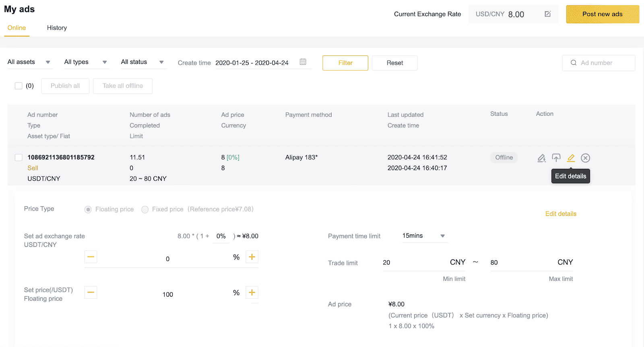Click the Min limit trade input field
Image resolution: width=644 pixels, height=347 pixels.
(x=424, y=263)
